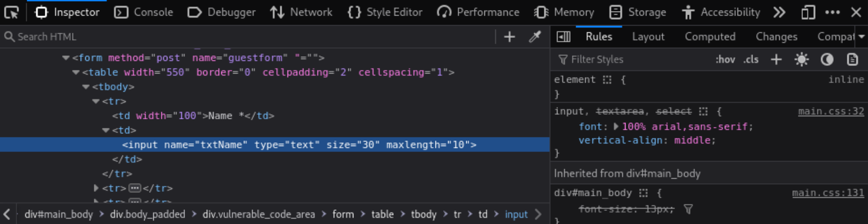Screen dimensions: 868x224
Task: Highlight the element rule selector icon
Action: coord(607,80)
